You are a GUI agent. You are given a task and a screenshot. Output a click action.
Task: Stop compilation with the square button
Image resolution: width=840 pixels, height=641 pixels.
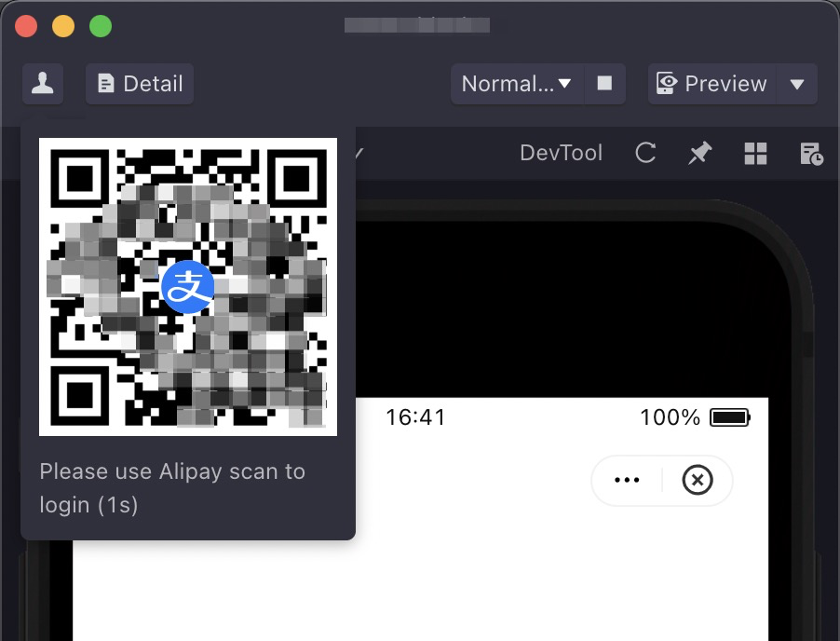604,84
